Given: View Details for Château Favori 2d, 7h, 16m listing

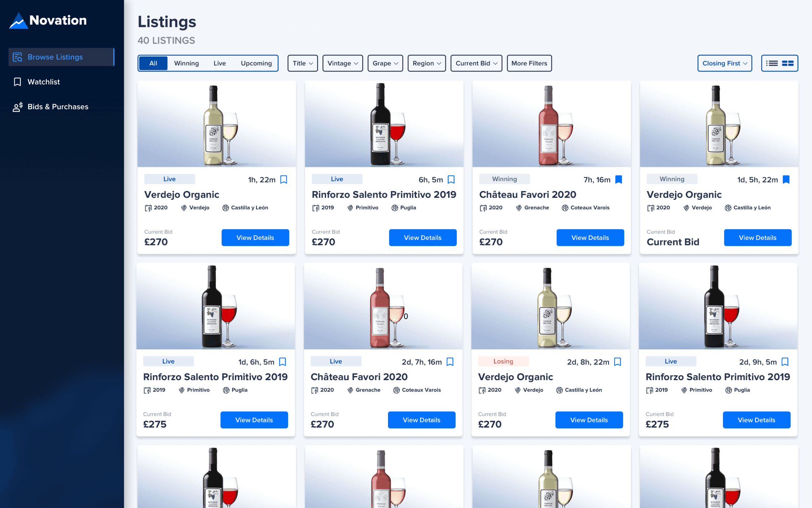Looking at the screenshot, I should coord(421,420).
